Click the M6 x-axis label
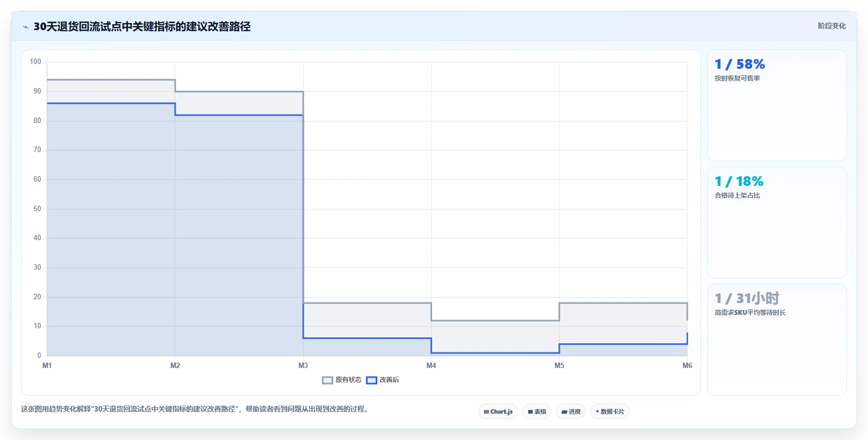This screenshot has height=440, width=868. tap(687, 365)
